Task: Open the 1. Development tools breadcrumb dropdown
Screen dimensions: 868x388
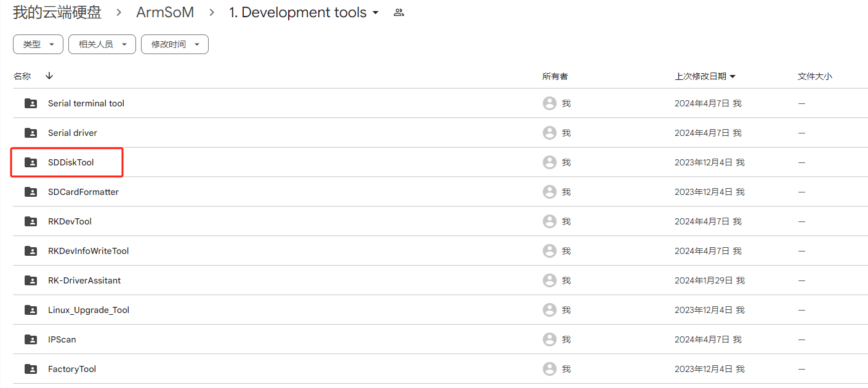Action: 374,12
